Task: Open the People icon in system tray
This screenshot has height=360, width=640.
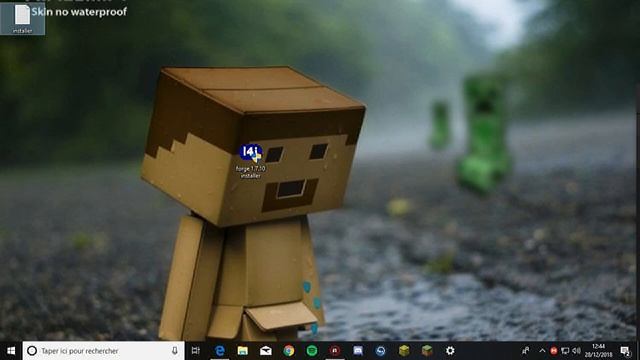Action: click(x=526, y=351)
